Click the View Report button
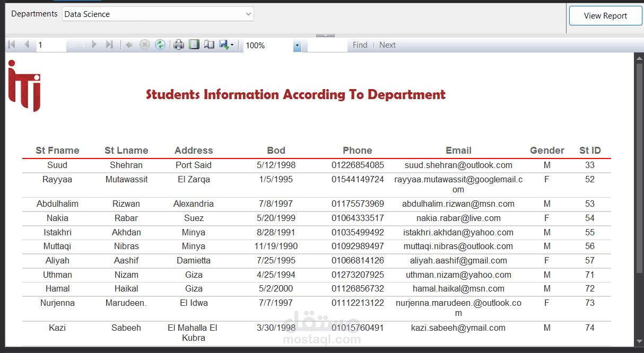This screenshot has height=353, width=644. click(605, 15)
